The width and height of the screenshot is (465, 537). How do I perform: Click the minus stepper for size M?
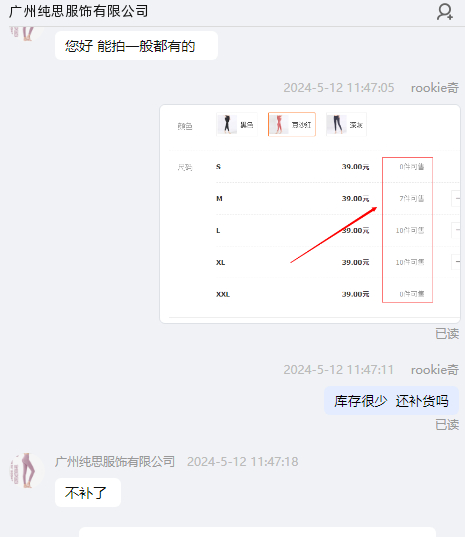click(456, 198)
